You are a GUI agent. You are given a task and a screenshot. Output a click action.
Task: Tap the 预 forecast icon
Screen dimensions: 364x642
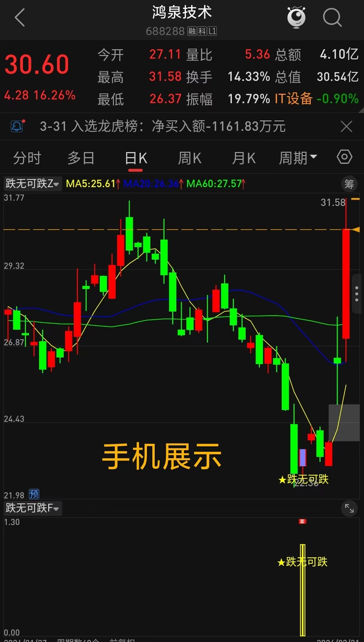click(34, 494)
